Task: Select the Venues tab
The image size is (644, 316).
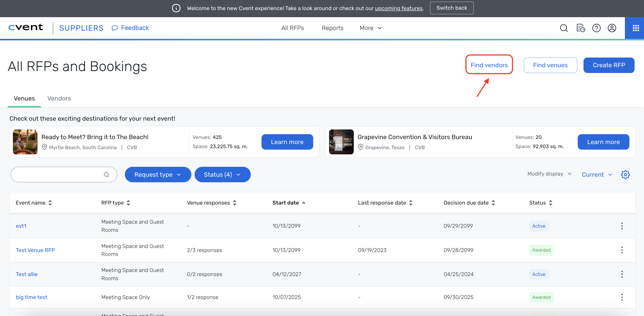Action: 24,98
